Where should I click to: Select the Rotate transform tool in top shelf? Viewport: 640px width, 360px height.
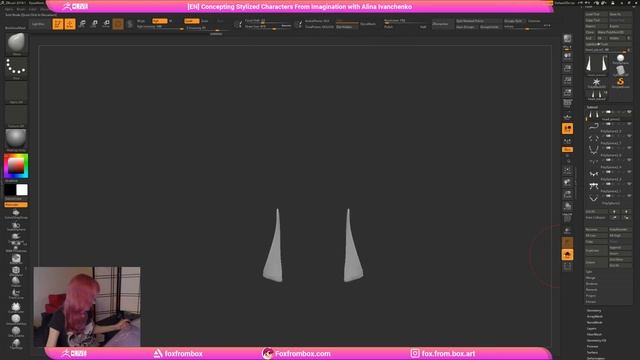click(x=107, y=24)
